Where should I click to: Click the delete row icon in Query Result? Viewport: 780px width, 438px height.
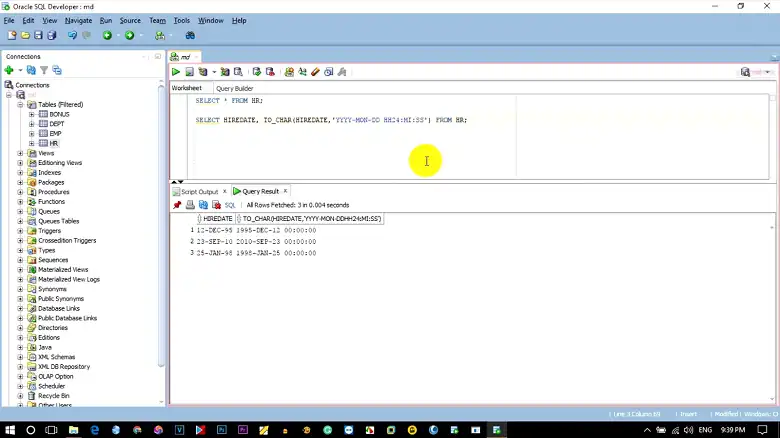[x=216, y=205]
